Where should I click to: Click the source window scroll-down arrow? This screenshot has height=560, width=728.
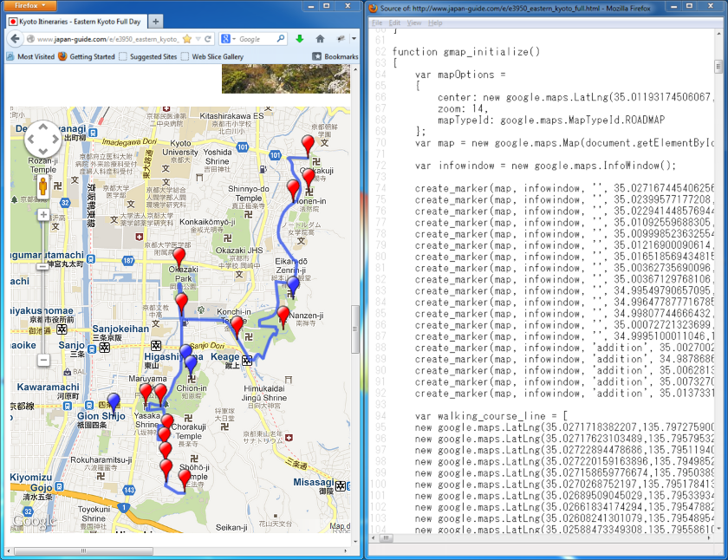point(718,529)
